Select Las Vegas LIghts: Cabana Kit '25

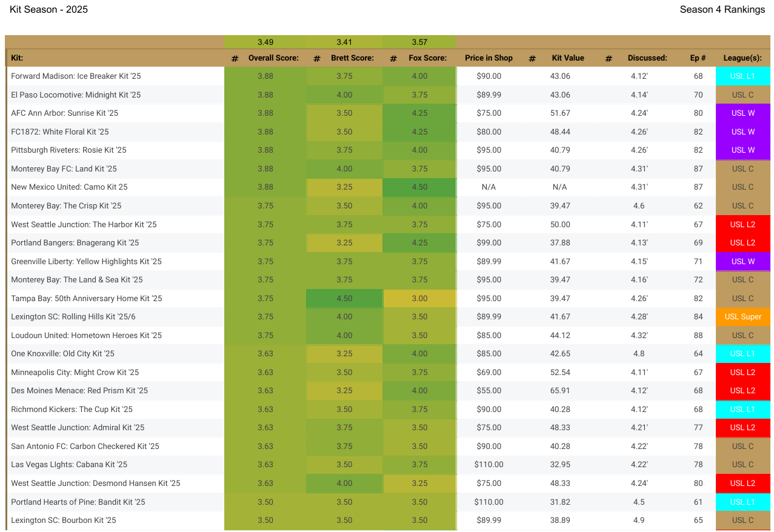pos(69,465)
